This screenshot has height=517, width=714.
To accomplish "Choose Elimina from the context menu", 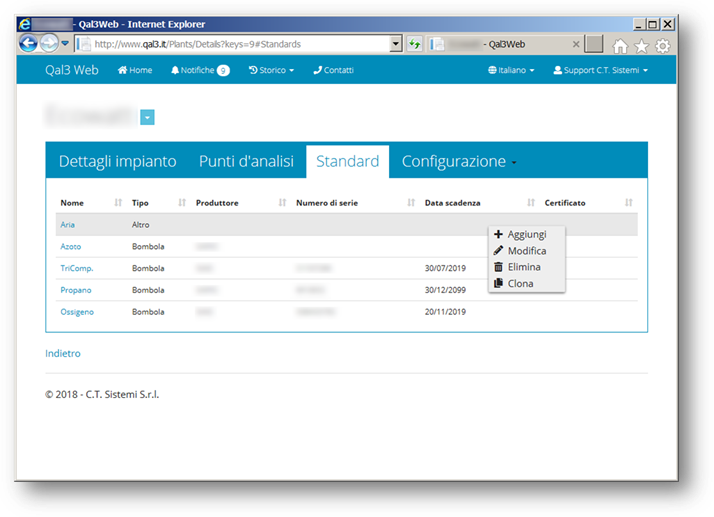I will point(523,267).
